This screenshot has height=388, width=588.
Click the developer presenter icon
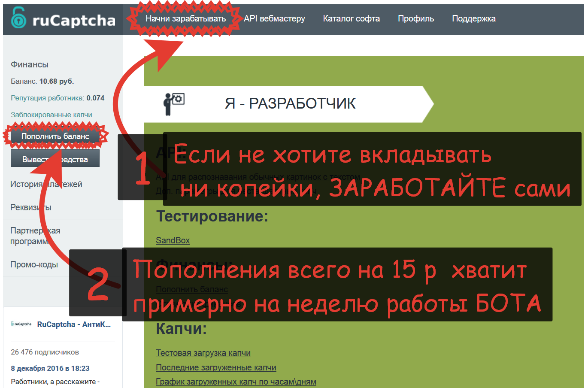pyautogui.click(x=173, y=103)
